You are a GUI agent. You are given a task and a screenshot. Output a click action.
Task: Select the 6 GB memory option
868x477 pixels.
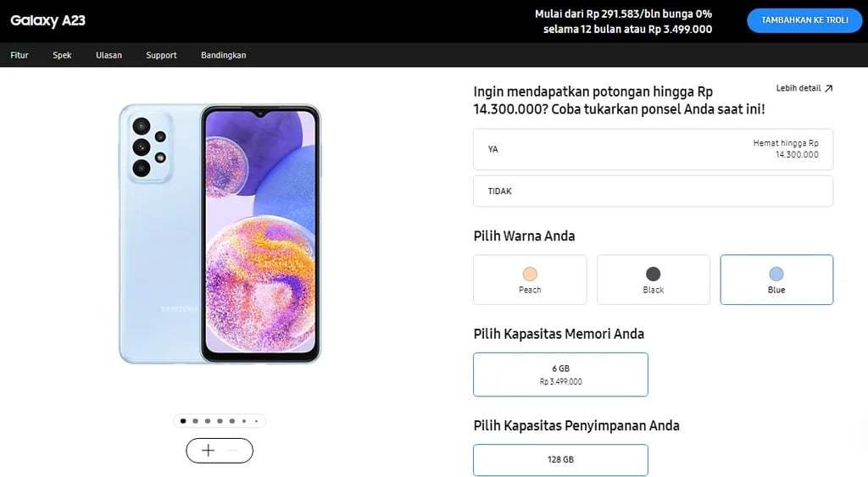pos(560,374)
